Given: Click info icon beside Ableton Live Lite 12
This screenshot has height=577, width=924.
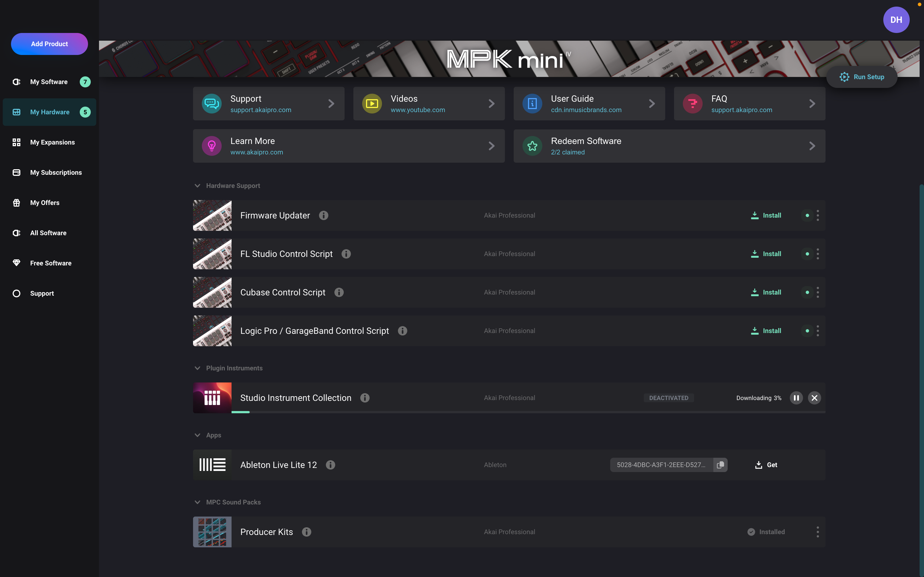Looking at the screenshot, I should [x=330, y=465].
